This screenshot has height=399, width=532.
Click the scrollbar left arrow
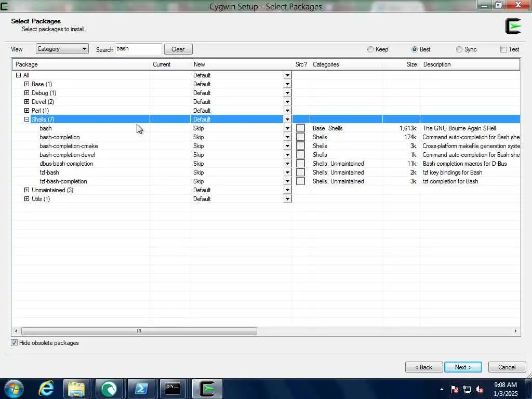pos(16,331)
